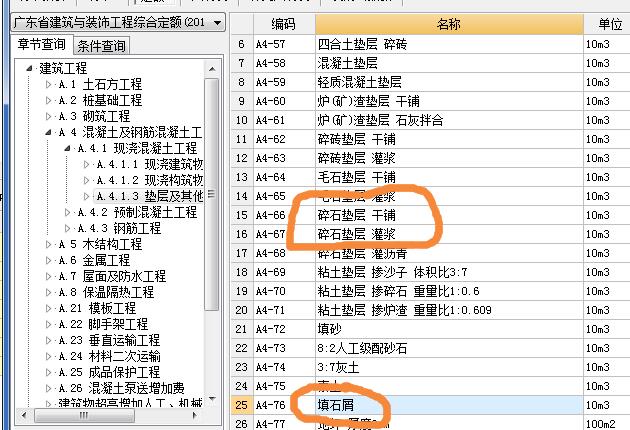The height and width of the screenshot is (430, 630).
Task: Sort by the 名称 column header
Action: pyautogui.click(x=449, y=24)
